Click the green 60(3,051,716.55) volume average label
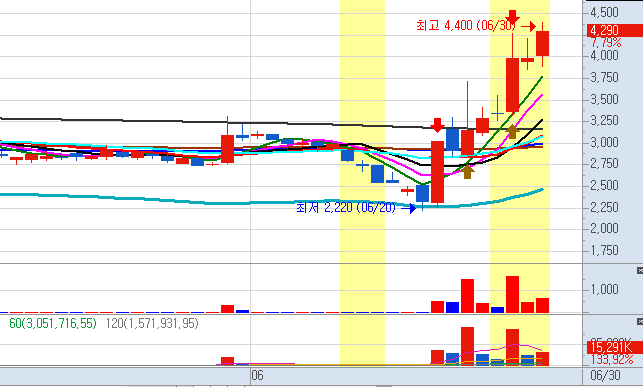Viewport: 643px width, 387px height. tap(53, 323)
